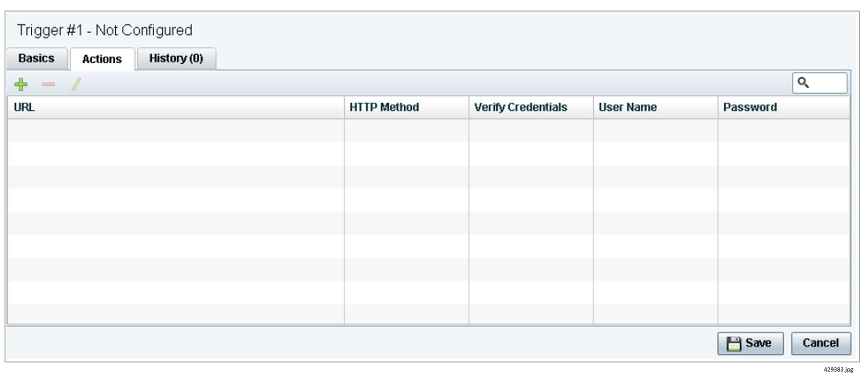Select the Actions tab
Screen dimensions: 868x382
(x=102, y=59)
